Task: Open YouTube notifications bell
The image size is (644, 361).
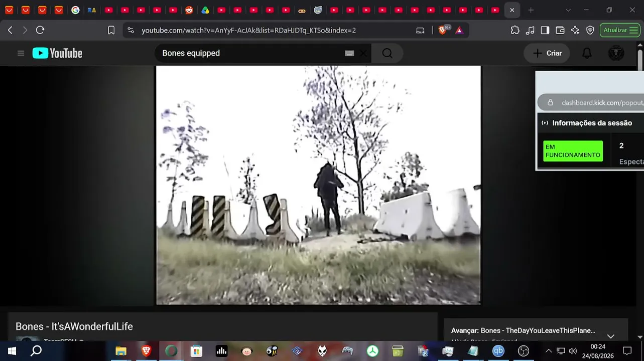Action: click(587, 53)
